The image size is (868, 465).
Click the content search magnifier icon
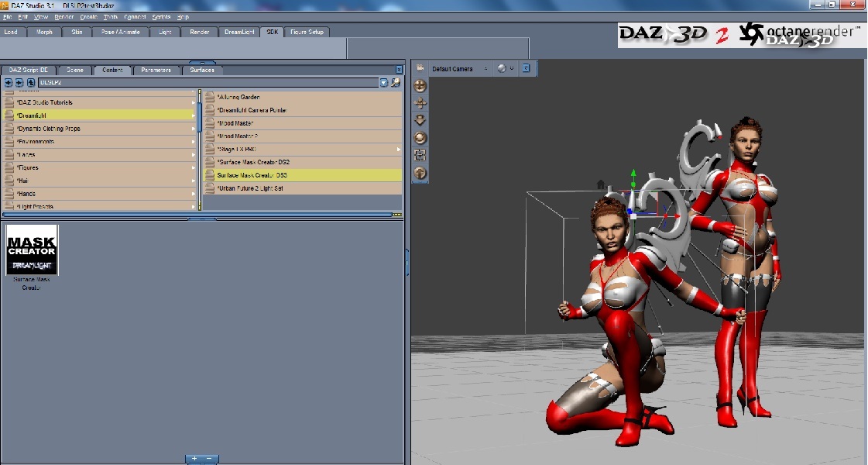point(396,83)
